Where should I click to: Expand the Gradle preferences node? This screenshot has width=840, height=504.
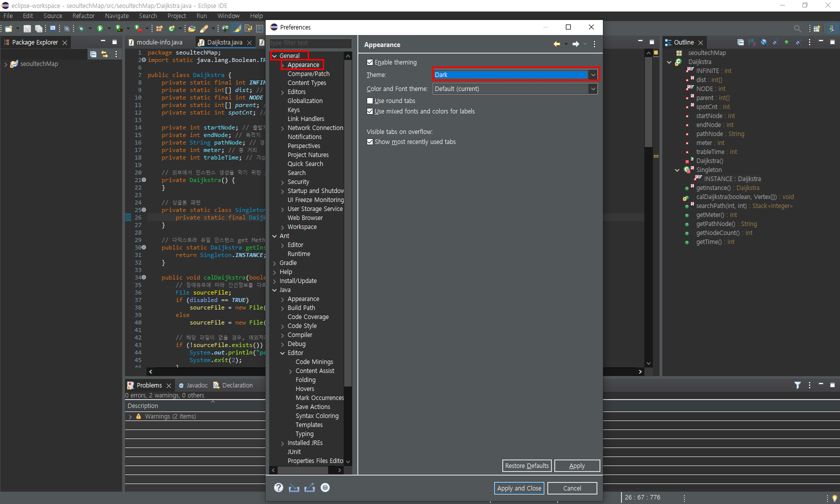275,263
